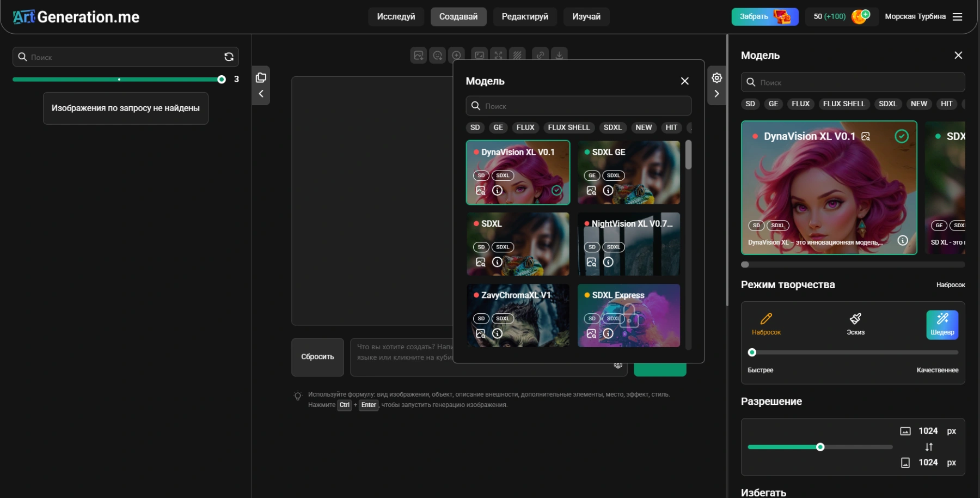Toggle fullscreen view with the expand icon

498,54
